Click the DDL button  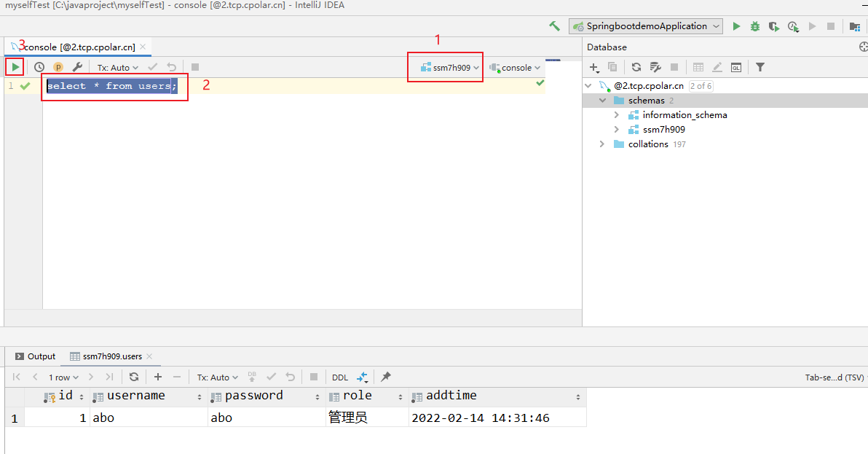coord(340,377)
